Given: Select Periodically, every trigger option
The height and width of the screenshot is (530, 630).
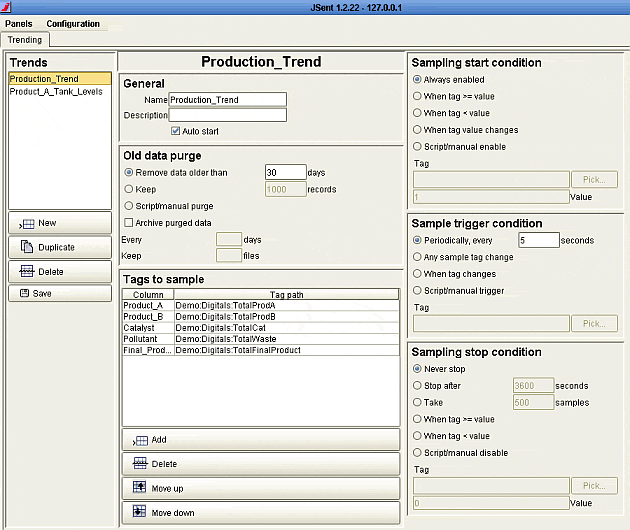Looking at the screenshot, I should point(417,240).
